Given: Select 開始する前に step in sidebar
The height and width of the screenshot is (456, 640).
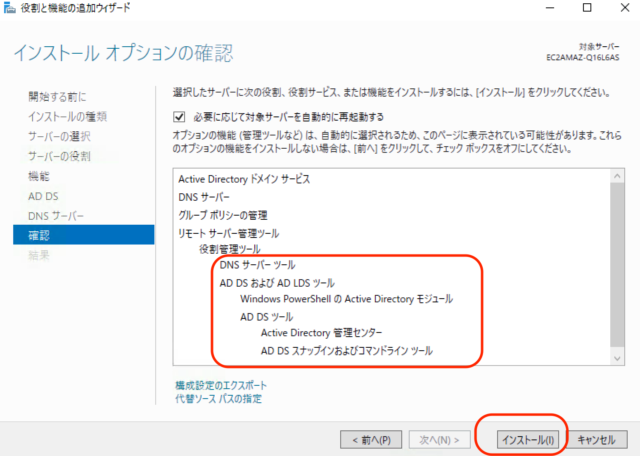Looking at the screenshot, I should [57, 97].
